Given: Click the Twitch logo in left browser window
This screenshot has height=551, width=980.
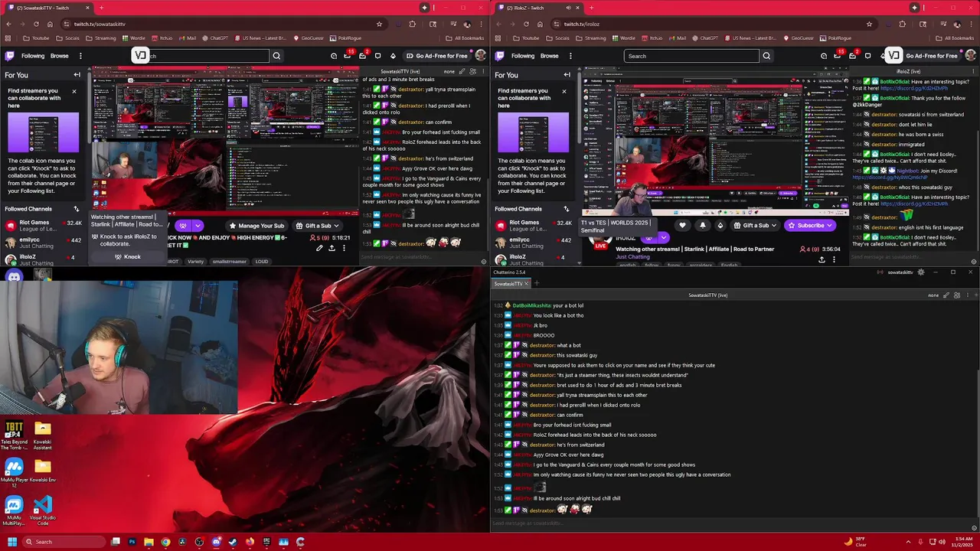Looking at the screenshot, I should 9,56.
